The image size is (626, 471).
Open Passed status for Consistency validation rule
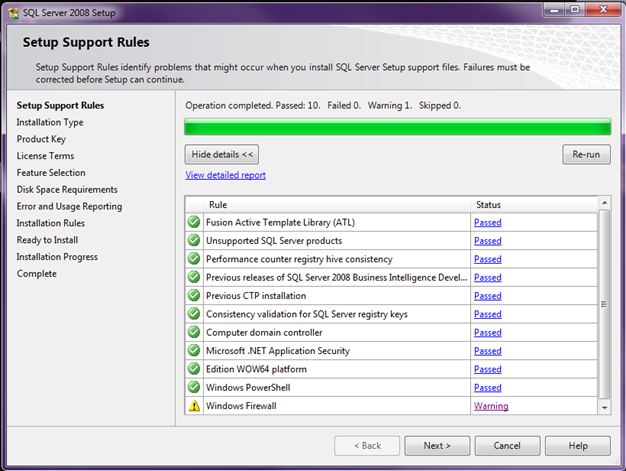tap(487, 314)
